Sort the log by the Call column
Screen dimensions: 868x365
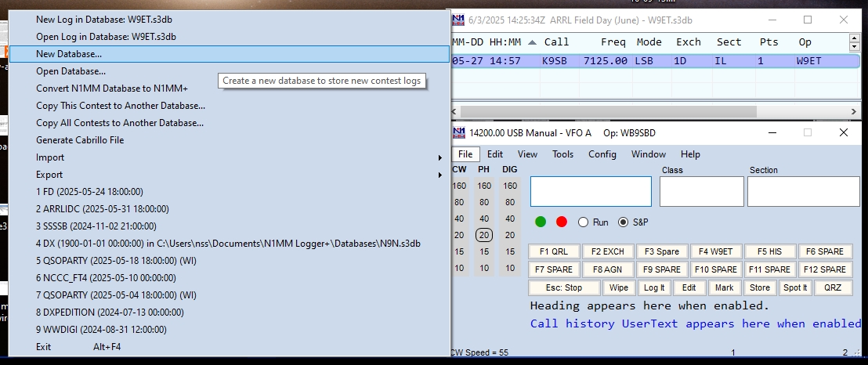click(556, 42)
